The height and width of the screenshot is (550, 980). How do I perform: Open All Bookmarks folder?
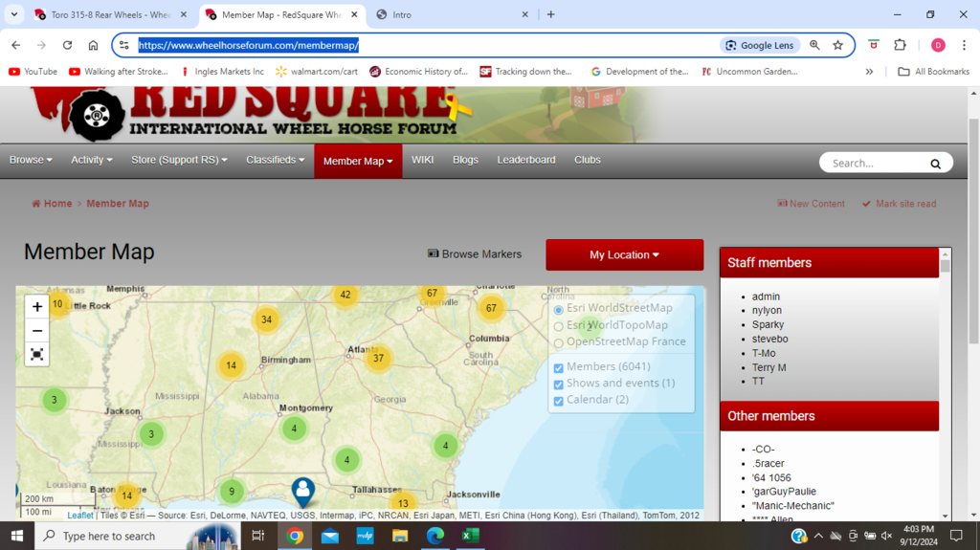[x=934, y=72]
